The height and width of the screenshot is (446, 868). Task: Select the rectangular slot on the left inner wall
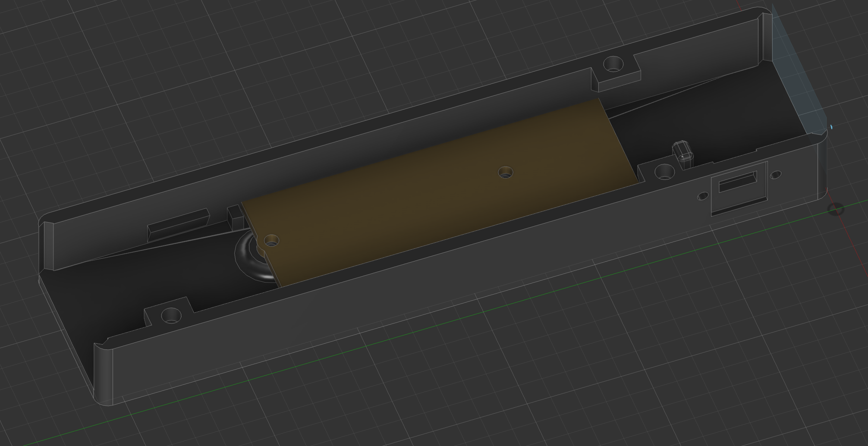pyautogui.click(x=178, y=225)
